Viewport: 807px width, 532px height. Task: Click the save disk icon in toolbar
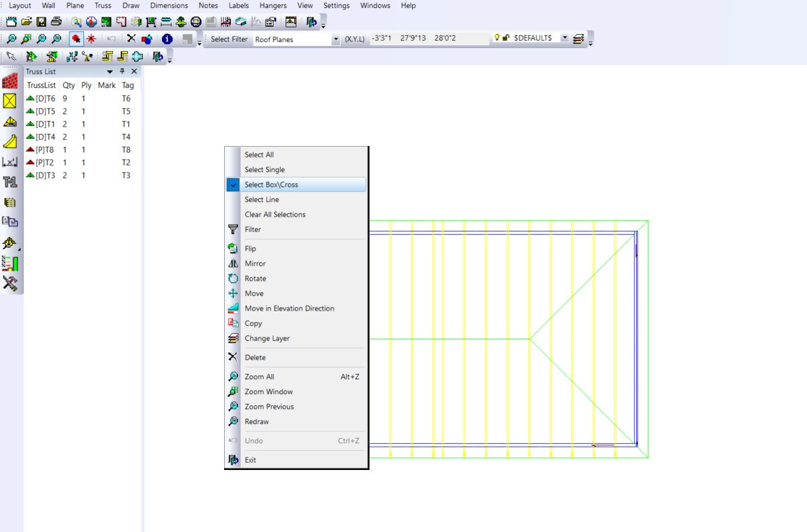42,21
